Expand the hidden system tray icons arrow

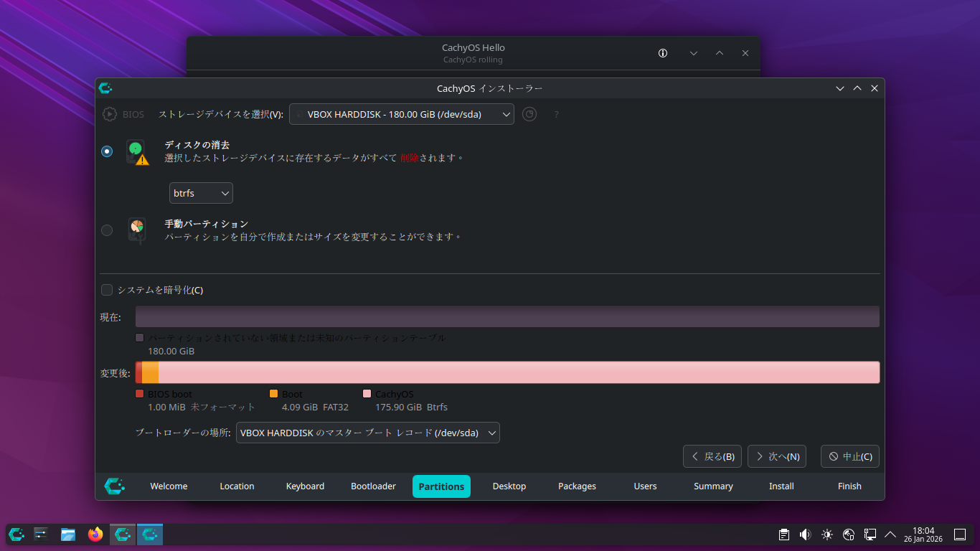click(x=890, y=534)
